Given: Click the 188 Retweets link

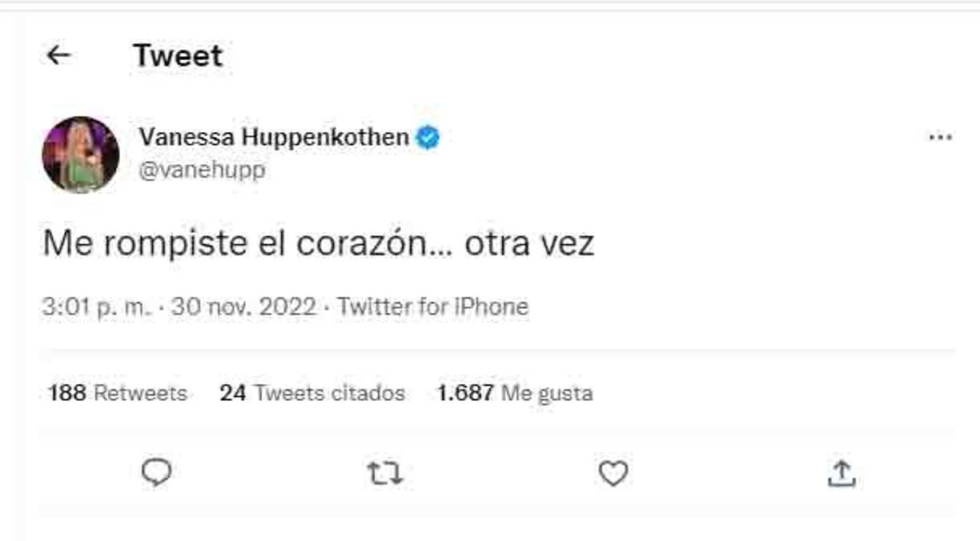Looking at the screenshot, I should click(x=116, y=393).
